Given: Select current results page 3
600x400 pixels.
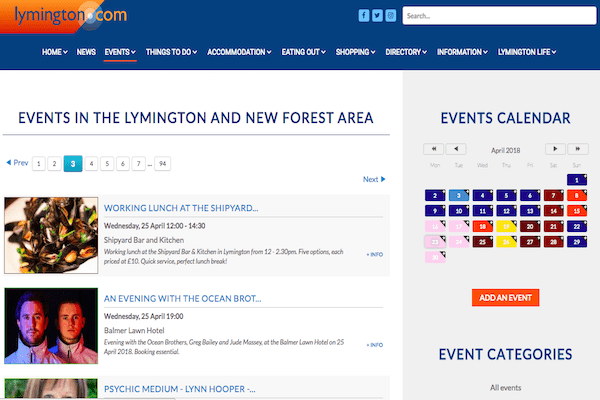Looking at the screenshot, I should (73, 164).
